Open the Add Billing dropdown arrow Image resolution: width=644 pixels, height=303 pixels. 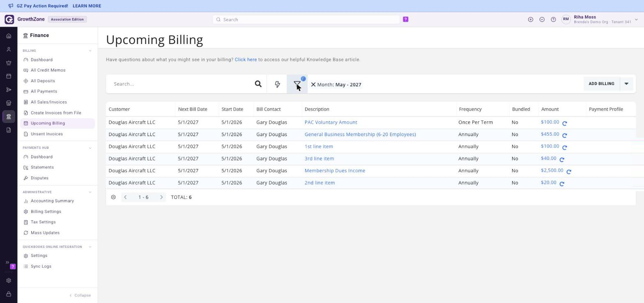[626, 84]
